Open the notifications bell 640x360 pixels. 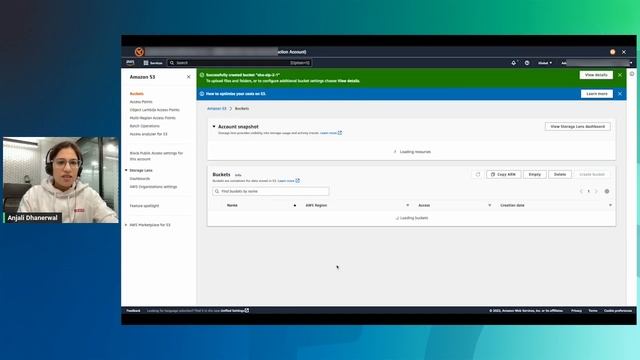pyautogui.click(x=513, y=63)
